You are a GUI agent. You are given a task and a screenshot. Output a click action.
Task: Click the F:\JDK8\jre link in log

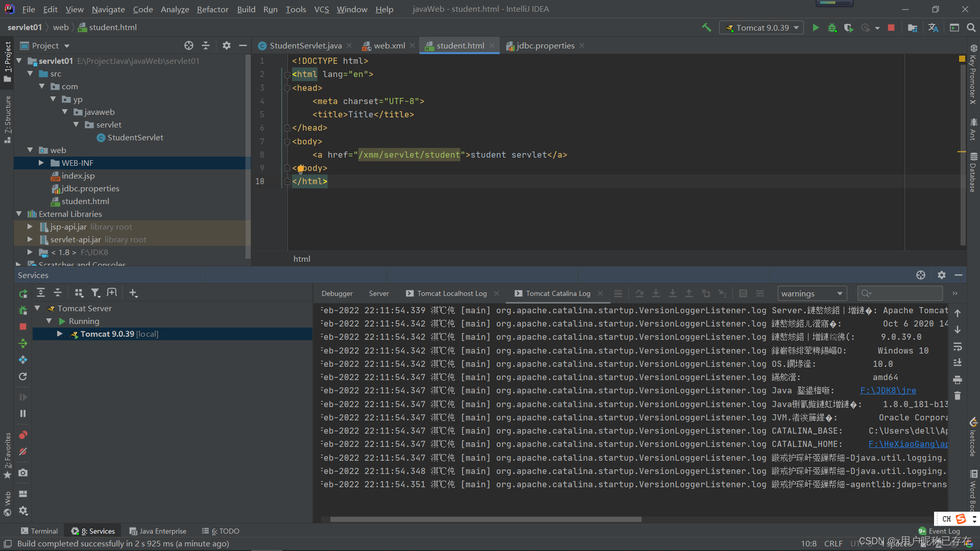tap(888, 390)
